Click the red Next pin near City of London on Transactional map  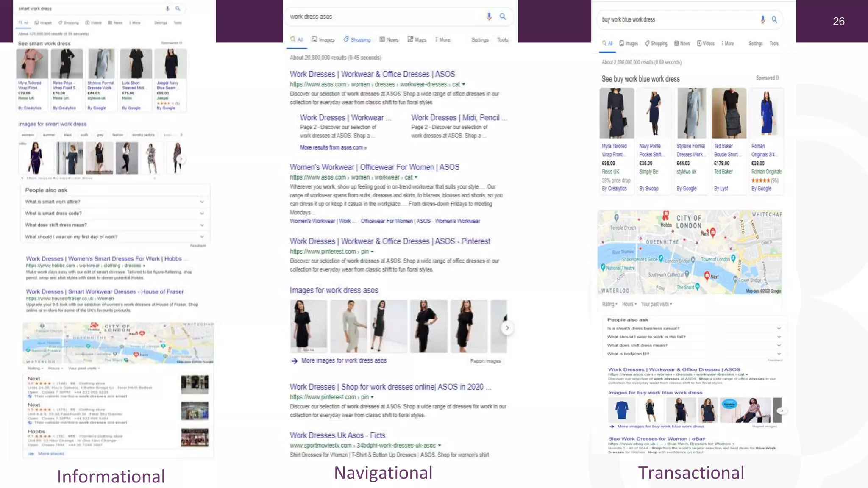pos(712,232)
